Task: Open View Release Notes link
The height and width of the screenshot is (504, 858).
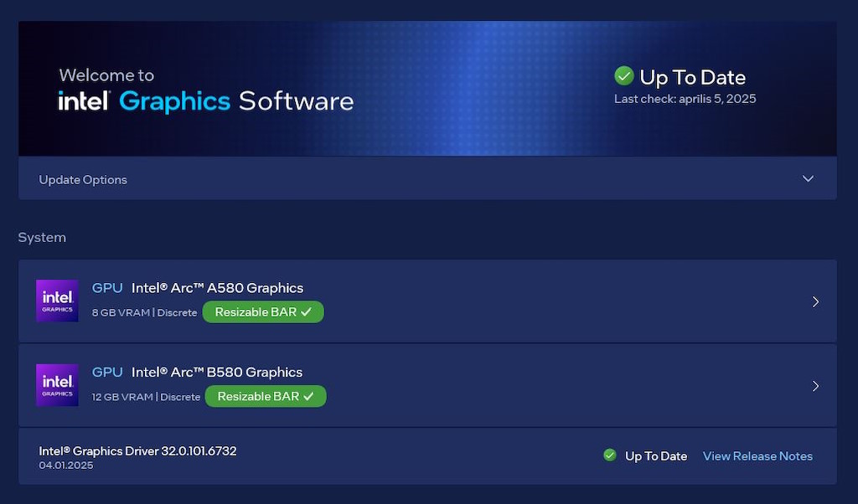Action: coord(757,456)
